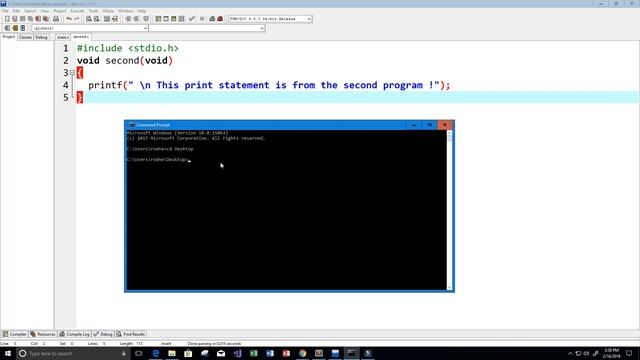The height and width of the screenshot is (360, 640).
Task: Switch to the Classes side panel tab
Action: (25, 37)
